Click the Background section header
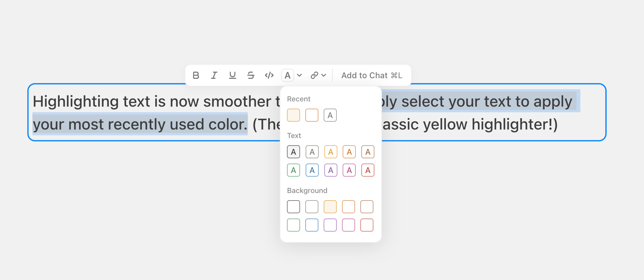This screenshot has height=280, width=644. point(307,190)
